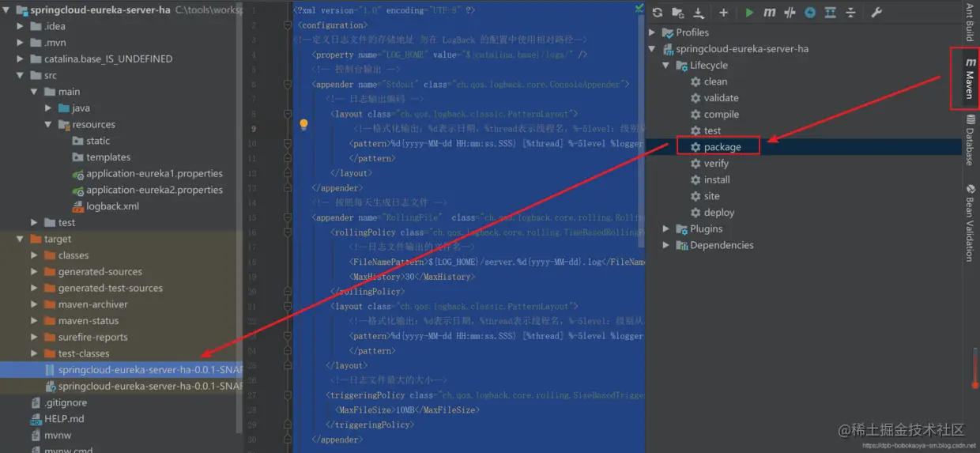Show Maven dependencies diagram icon
The image size is (980, 453).
[830, 13]
